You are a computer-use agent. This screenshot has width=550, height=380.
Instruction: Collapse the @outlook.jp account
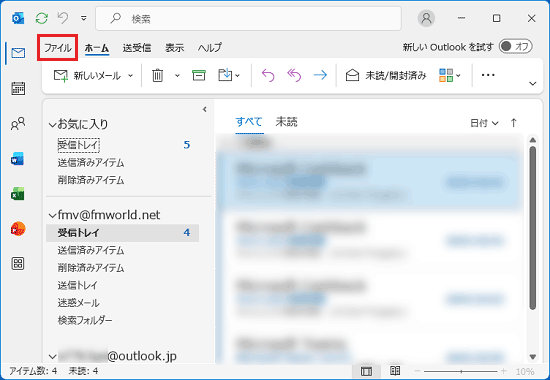click(52, 357)
